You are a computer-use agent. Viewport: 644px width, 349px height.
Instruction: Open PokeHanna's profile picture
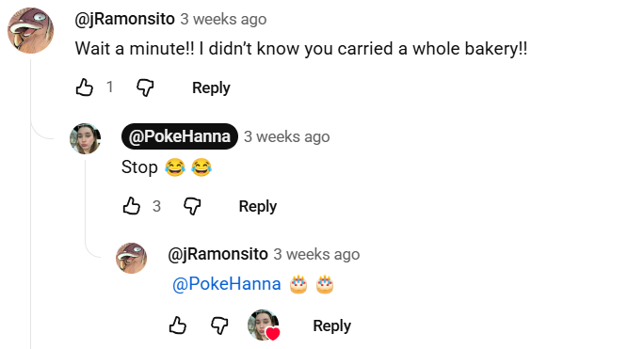[86, 139]
